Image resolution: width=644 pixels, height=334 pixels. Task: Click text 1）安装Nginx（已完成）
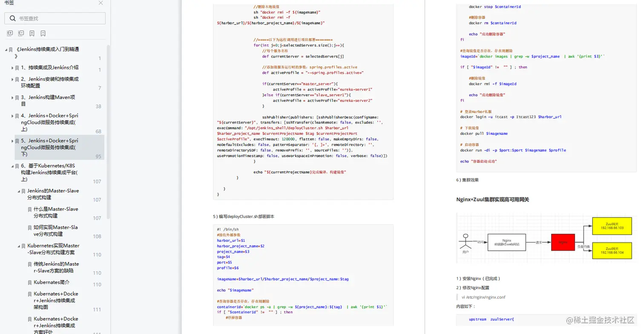point(478,279)
